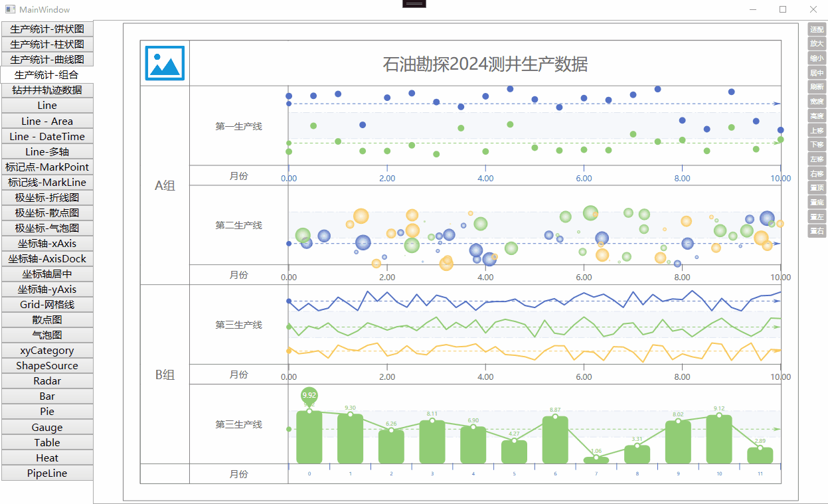Select the 标记点-MarkPoint tab
828x504 pixels.
click(x=47, y=167)
